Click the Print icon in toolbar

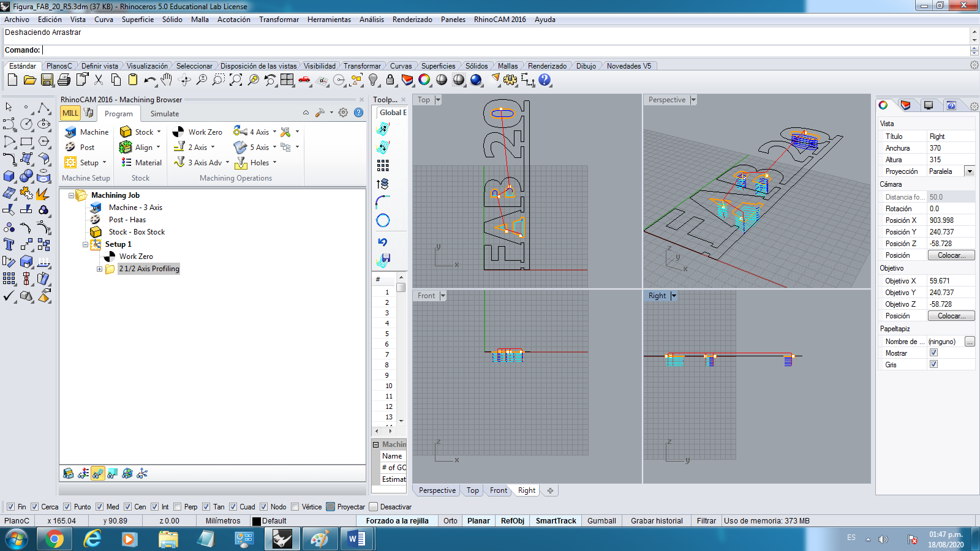64,80
